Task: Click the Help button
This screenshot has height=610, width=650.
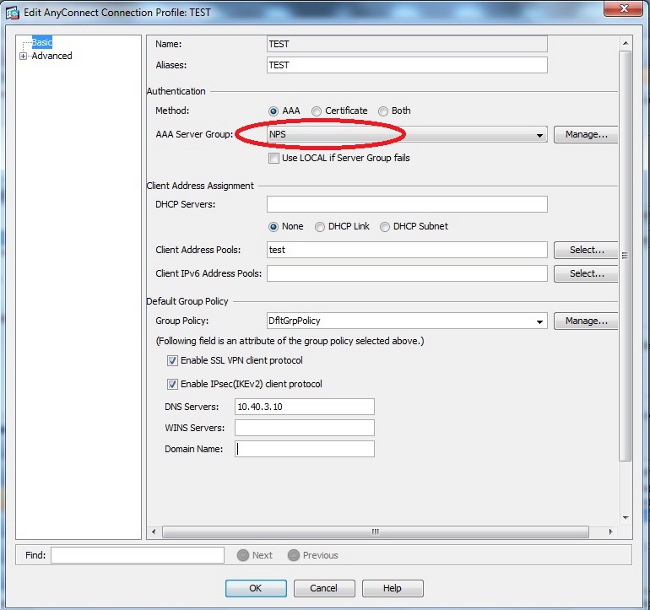Action: point(393,588)
